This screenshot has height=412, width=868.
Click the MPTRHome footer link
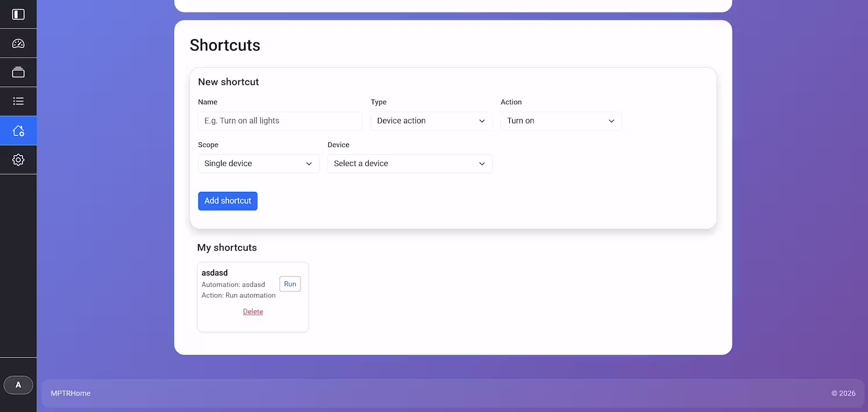coord(70,393)
